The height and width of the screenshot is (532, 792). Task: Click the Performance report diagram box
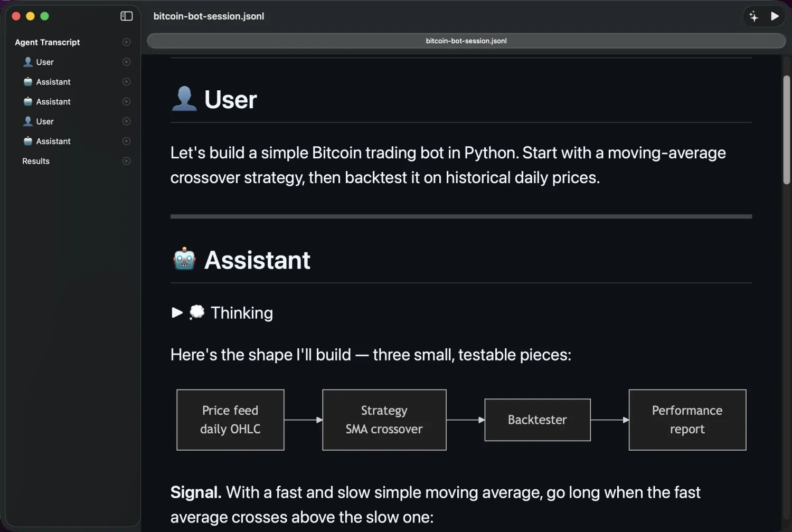click(x=687, y=420)
